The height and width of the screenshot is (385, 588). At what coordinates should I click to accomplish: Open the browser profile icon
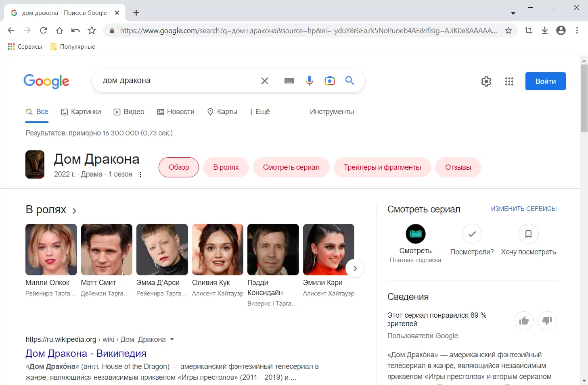[x=561, y=30]
